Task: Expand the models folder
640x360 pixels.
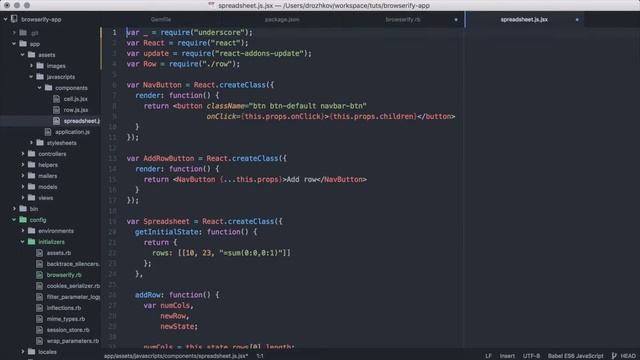Action: click(23, 187)
